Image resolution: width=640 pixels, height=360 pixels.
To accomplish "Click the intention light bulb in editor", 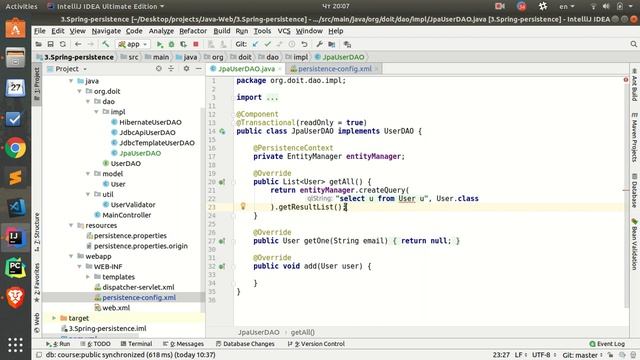I will (x=243, y=206).
